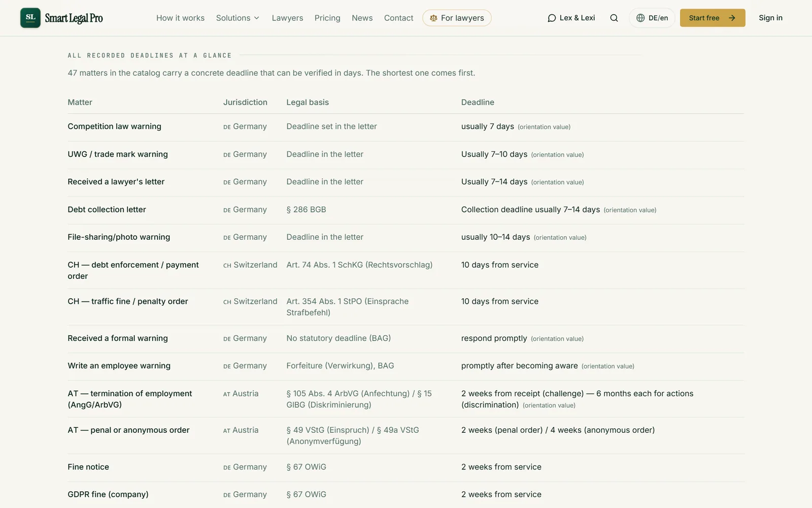812x508 pixels.
Task: Select AT — penal or anonymous order
Action: [128, 430]
